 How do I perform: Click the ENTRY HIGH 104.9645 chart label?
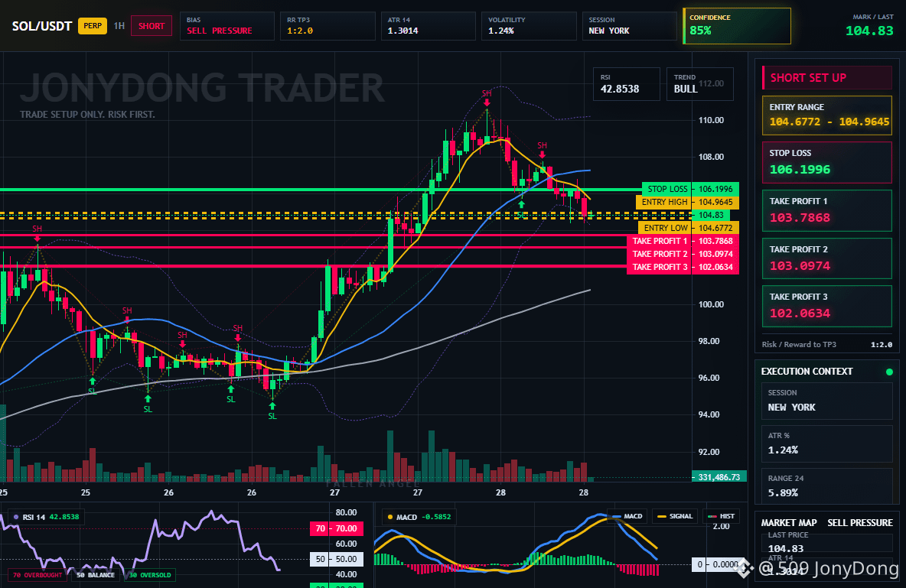click(687, 202)
